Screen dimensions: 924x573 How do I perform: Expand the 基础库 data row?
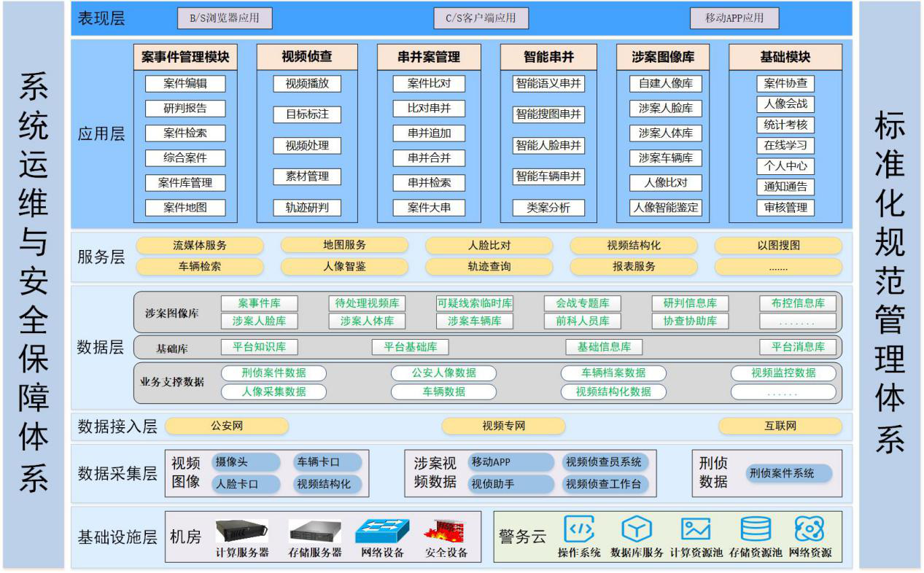coord(173,347)
